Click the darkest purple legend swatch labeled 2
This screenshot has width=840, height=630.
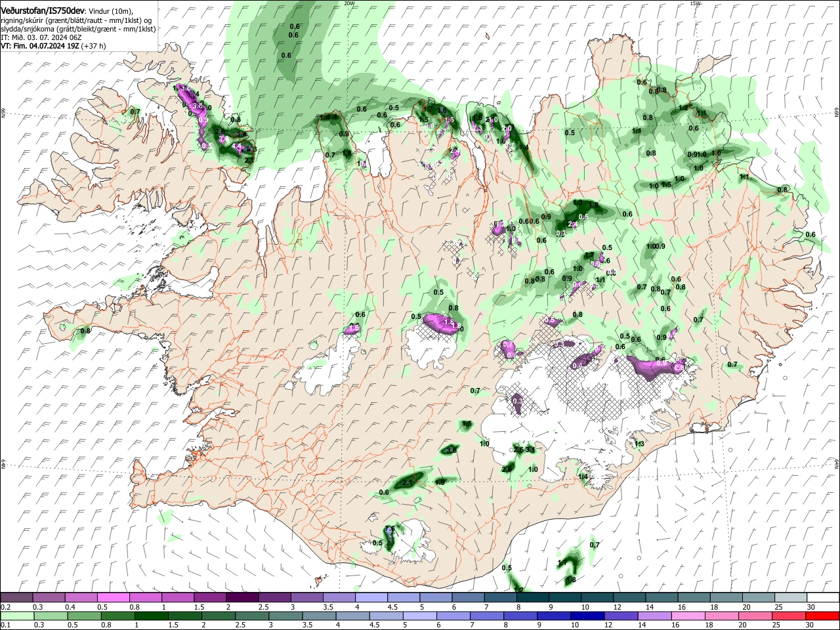(x=242, y=598)
